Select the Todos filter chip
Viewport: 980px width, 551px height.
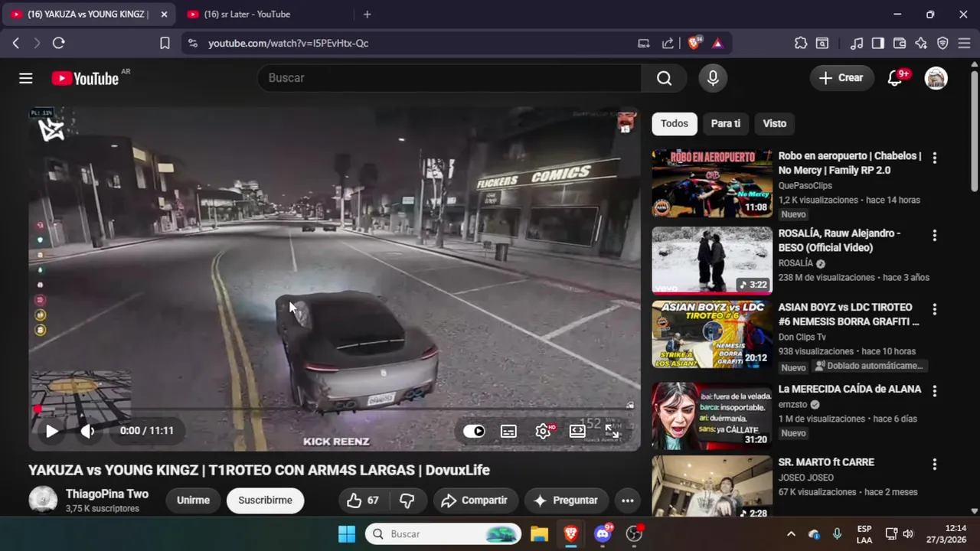(675, 123)
